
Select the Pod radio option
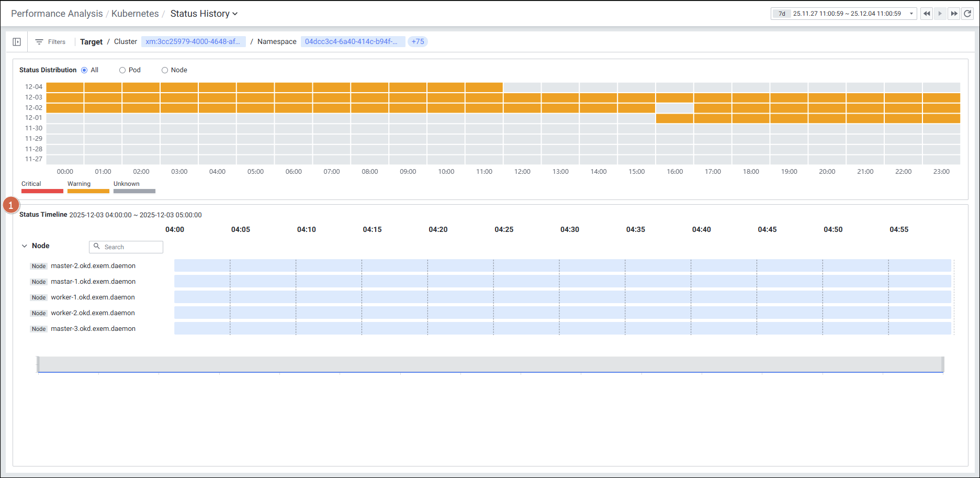[122, 70]
